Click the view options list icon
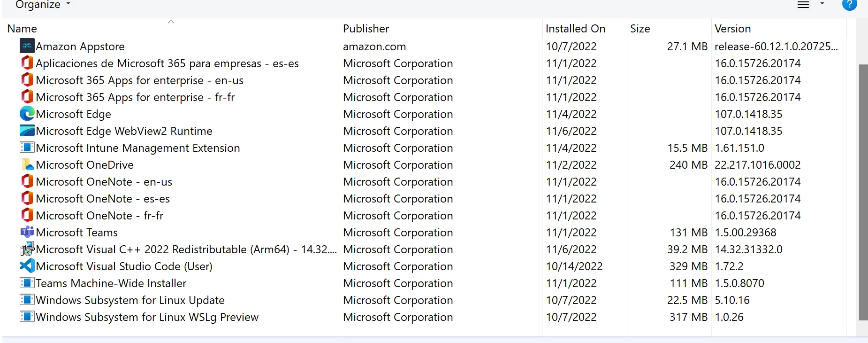Screen dimensions: 868x343 (x=803, y=5)
